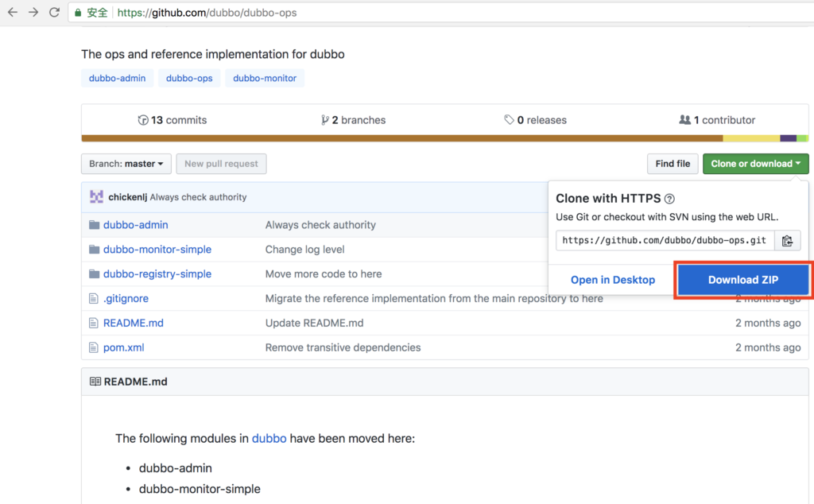The width and height of the screenshot is (814, 504).
Task: Open the 'Move more code to here' commit
Action: (324, 273)
